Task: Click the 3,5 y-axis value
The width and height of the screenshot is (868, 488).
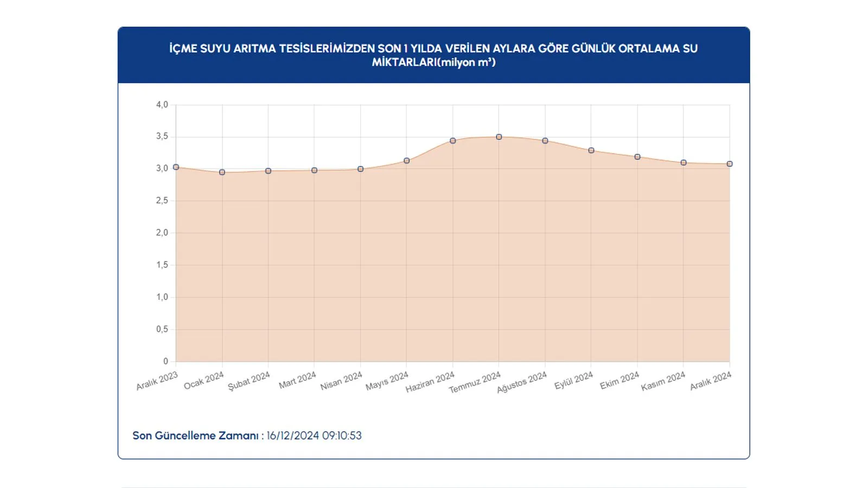Action: tap(162, 137)
